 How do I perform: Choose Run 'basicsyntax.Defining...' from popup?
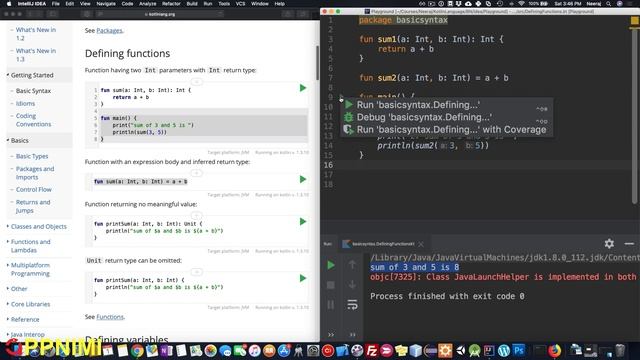(x=447, y=105)
